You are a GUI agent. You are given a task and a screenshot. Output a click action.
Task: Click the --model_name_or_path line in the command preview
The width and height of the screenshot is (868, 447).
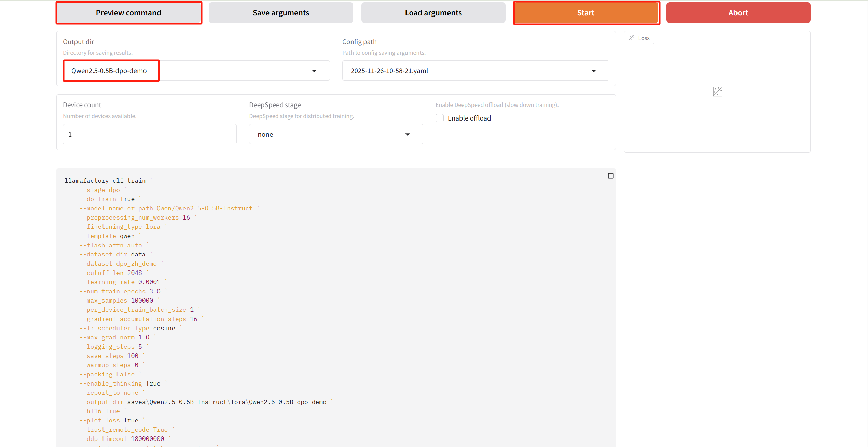[166, 208]
